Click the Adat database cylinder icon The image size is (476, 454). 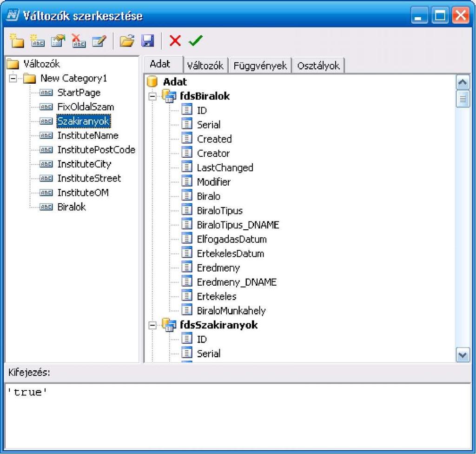point(152,82)
